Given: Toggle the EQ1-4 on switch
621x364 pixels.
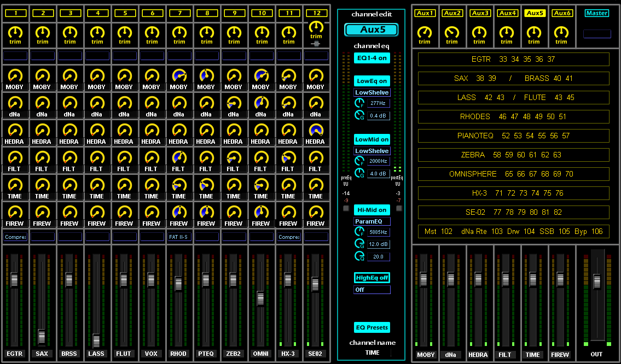Looking at the screenshot, I should pos(372,58).
